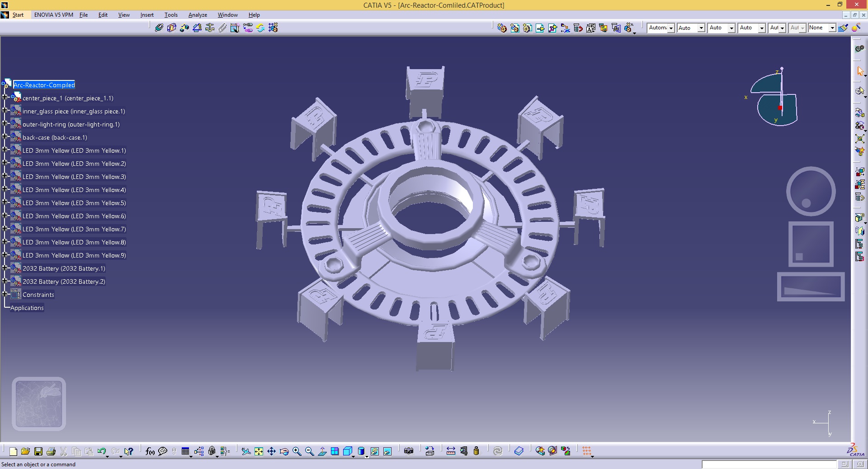Expand the 2032 Battery.1 node
Viewport: 868px width, 469px height.
click(x=5, y=267)
